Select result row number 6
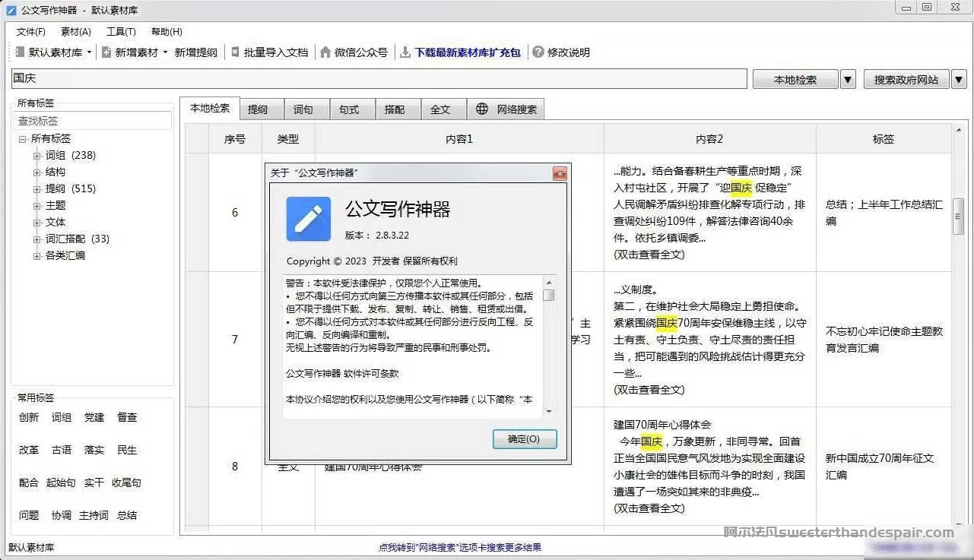Viewport: 974px width, 560px height. click(x=235, y=213)
